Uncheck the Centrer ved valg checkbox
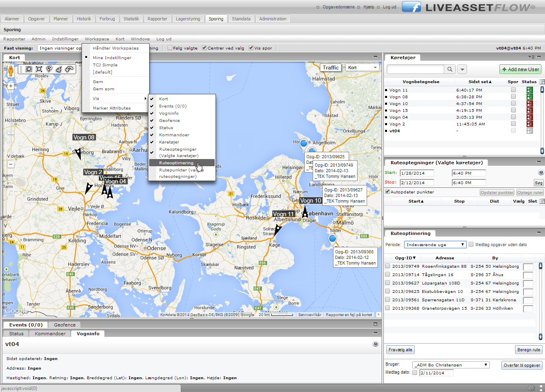The image size is (545, 392). tap(204, 48)
